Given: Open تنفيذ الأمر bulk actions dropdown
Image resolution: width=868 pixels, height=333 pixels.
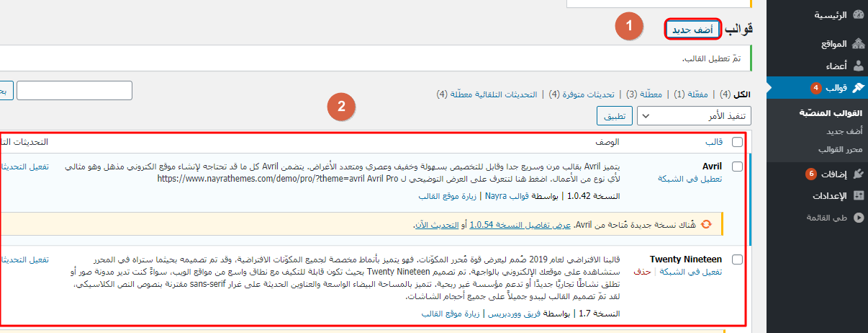Looking at the screenshot, I should pyautogui.click(x=695, y=116).
